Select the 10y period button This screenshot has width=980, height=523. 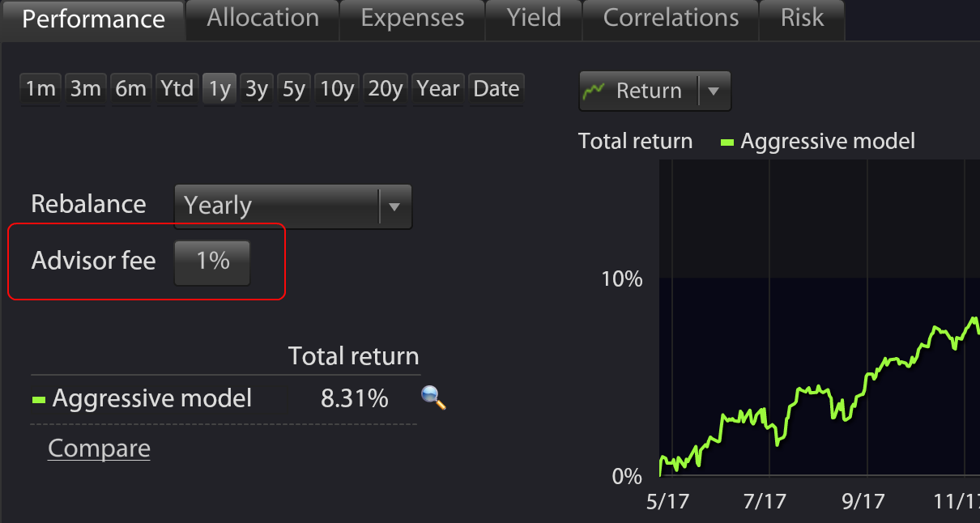coord(337,89)
